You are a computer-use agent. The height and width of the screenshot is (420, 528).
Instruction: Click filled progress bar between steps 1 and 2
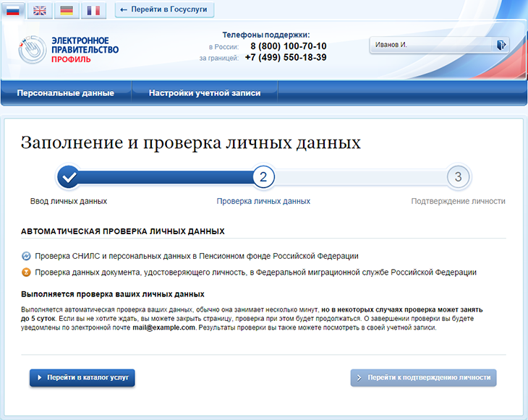click(166, 176)
